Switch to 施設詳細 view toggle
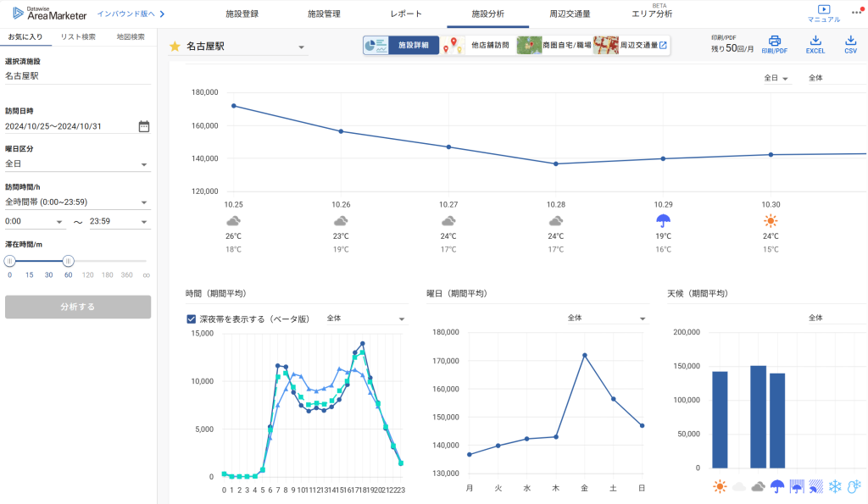This screenshot has height=504, width=868. [401, 45]
